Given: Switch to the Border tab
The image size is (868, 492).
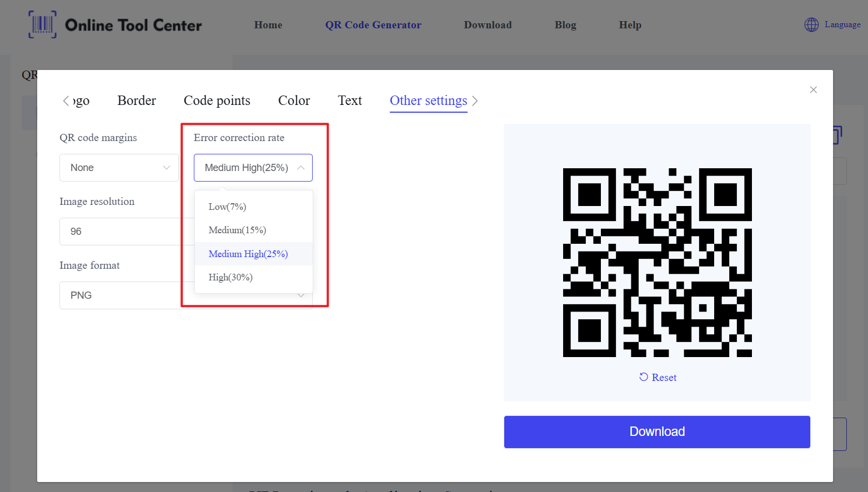Looking at the screenshot, I should pos(137,101).
